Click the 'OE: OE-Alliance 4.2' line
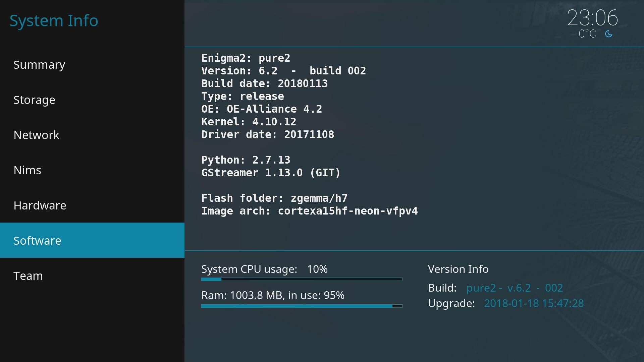The width and height of the screenshot is (644, 362). (262, 109)
